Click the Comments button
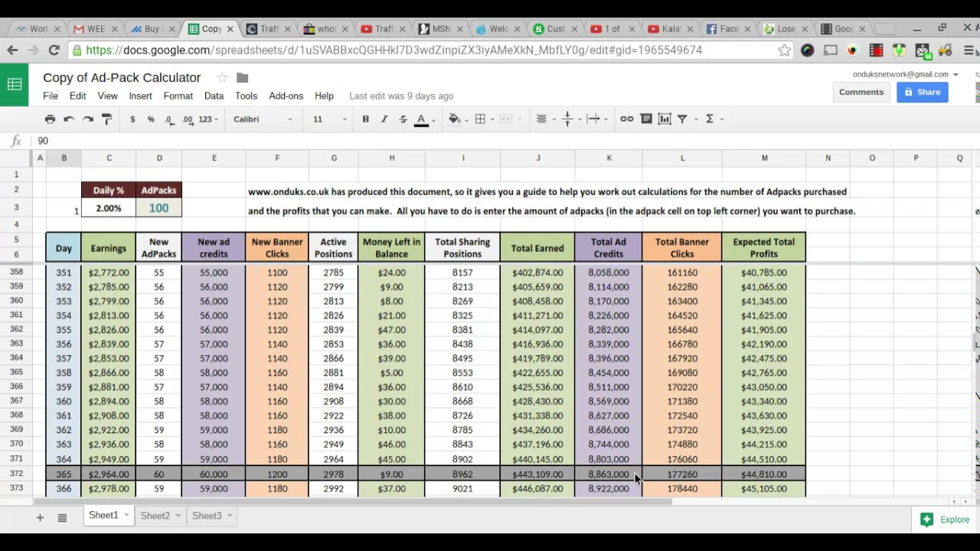 click(x=861, y=92)
